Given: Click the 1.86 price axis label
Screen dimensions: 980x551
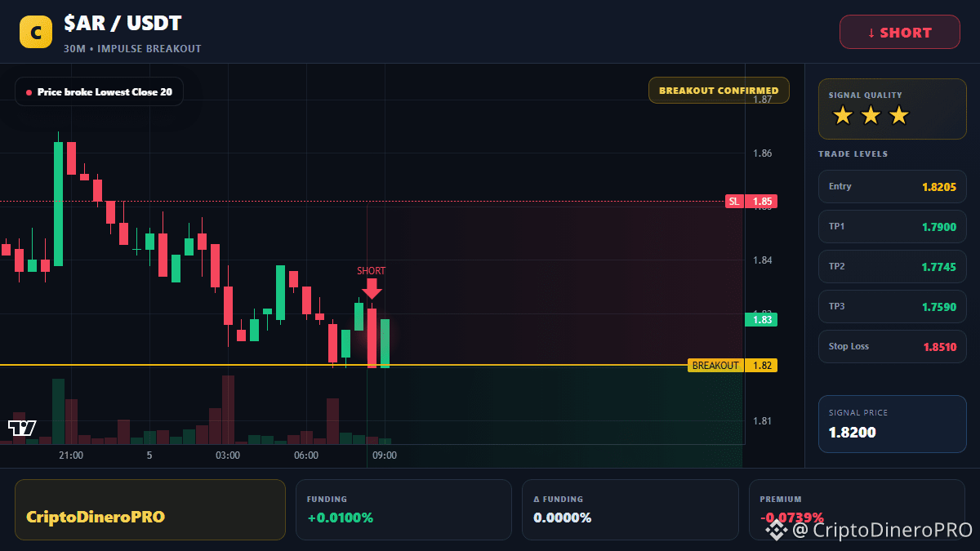Looking at the screenshot, I should pyautogui.click(x=763, y=153).
